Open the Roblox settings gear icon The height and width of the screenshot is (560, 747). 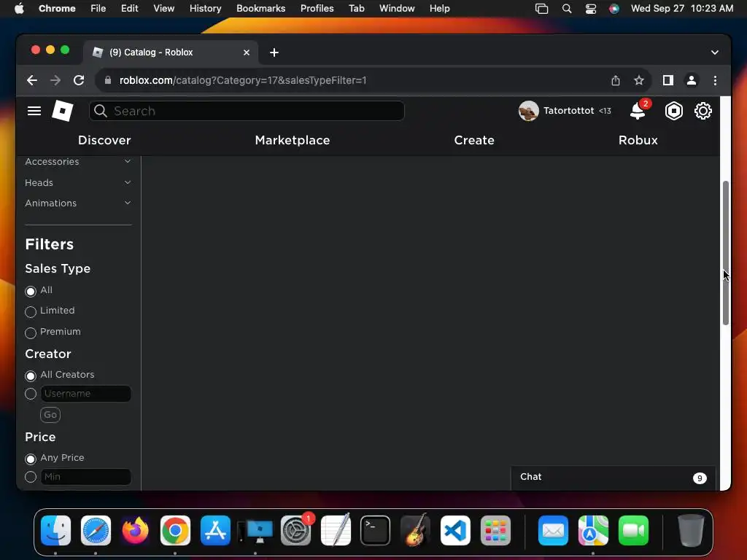tap(703, 111)
